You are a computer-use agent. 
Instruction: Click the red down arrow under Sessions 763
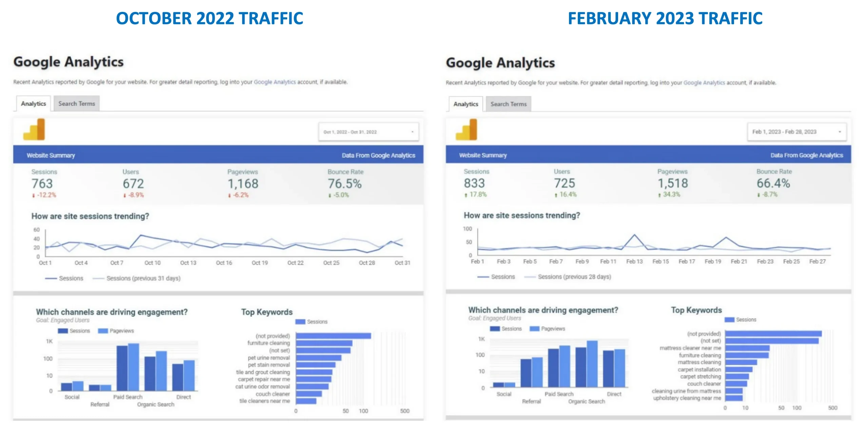click(34, 195)
